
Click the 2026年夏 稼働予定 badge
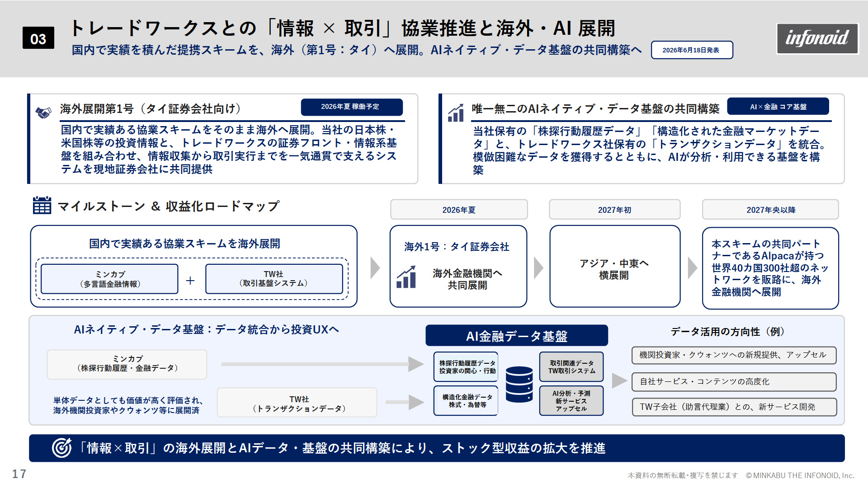352,107
